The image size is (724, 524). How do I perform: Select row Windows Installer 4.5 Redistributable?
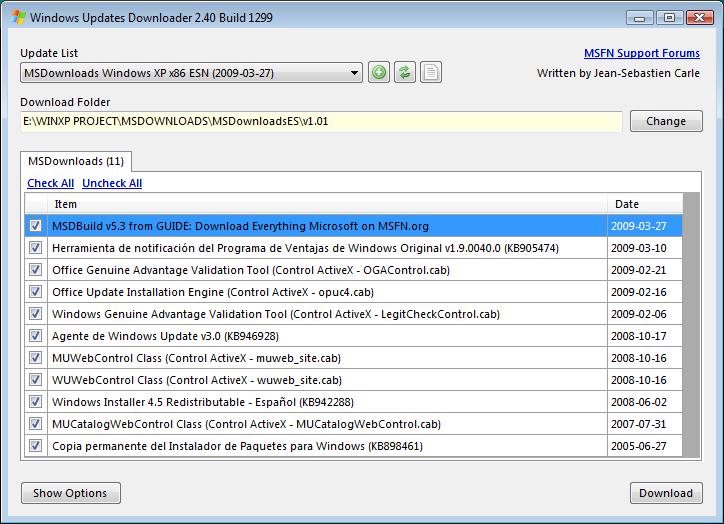point(353,402)
